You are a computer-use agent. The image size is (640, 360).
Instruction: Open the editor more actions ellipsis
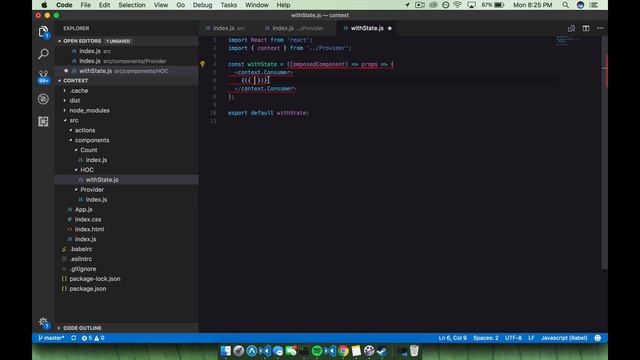[600, 28]
